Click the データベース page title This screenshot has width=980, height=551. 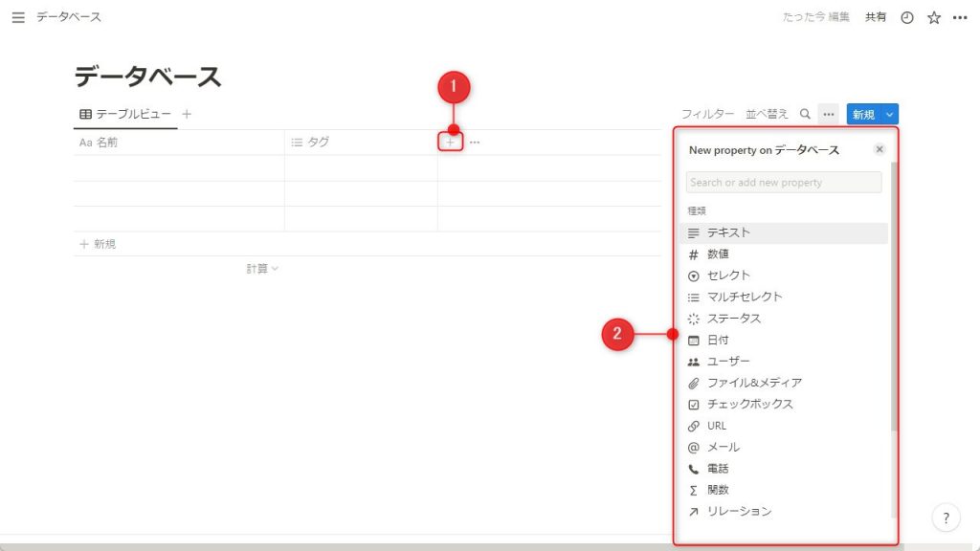point(148,77)
